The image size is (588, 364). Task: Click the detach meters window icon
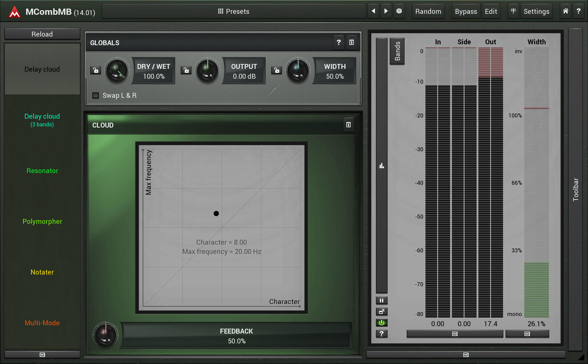pyautogui.click(x=381, y=311)
